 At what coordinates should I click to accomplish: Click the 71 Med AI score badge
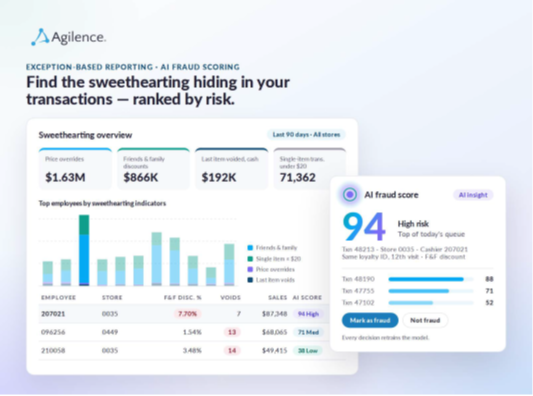click(308, 332)
